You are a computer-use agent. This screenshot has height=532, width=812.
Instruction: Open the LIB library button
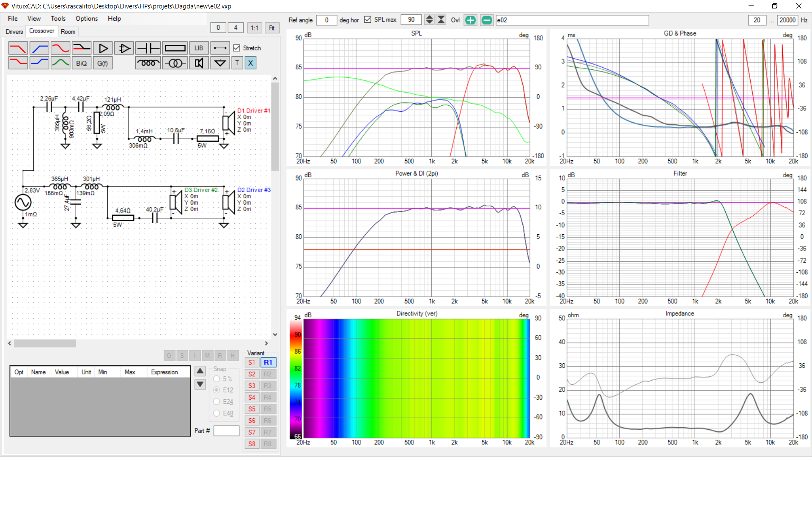(x=198, y=48)
